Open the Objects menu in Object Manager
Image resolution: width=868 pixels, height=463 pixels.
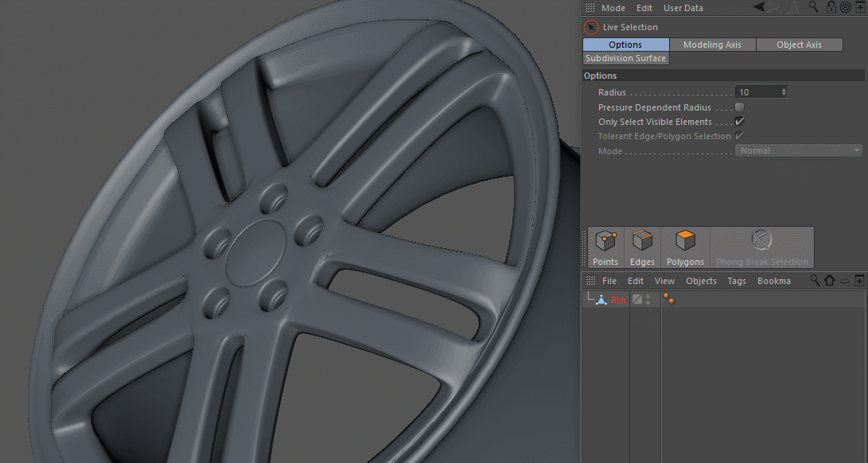[x=701, y=281]
